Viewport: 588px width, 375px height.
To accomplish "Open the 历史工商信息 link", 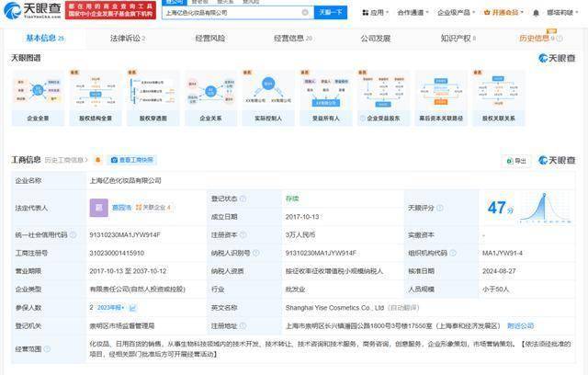I will pyautogui.click(x=66, y=160).
